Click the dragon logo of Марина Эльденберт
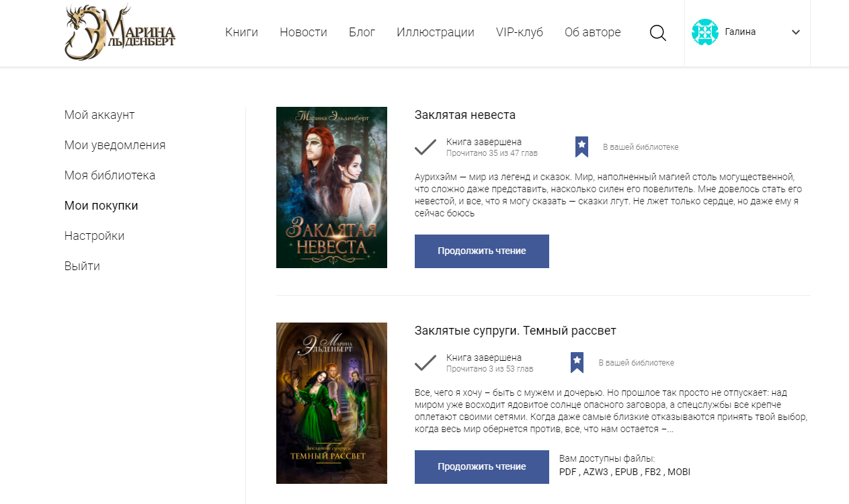 (x=120, y=33)
